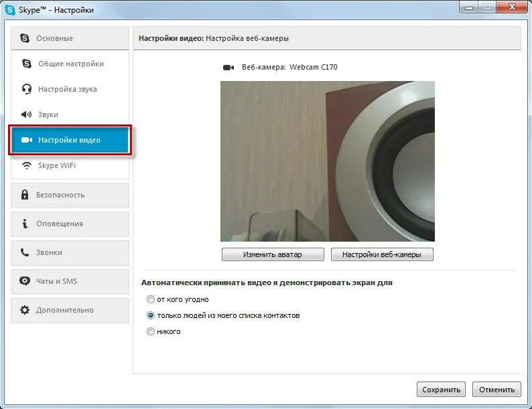The image size is (532, 409).
Task: Open Skype WiFi settings
Action: (70, 166)
